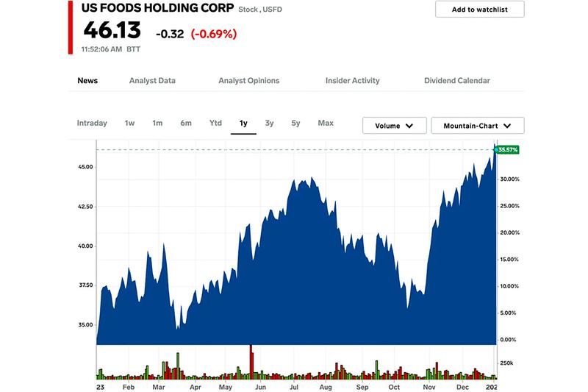Open the Volume indicator dropdown
The width and height of the screenshot is (588, 392).
click(395, 126)
